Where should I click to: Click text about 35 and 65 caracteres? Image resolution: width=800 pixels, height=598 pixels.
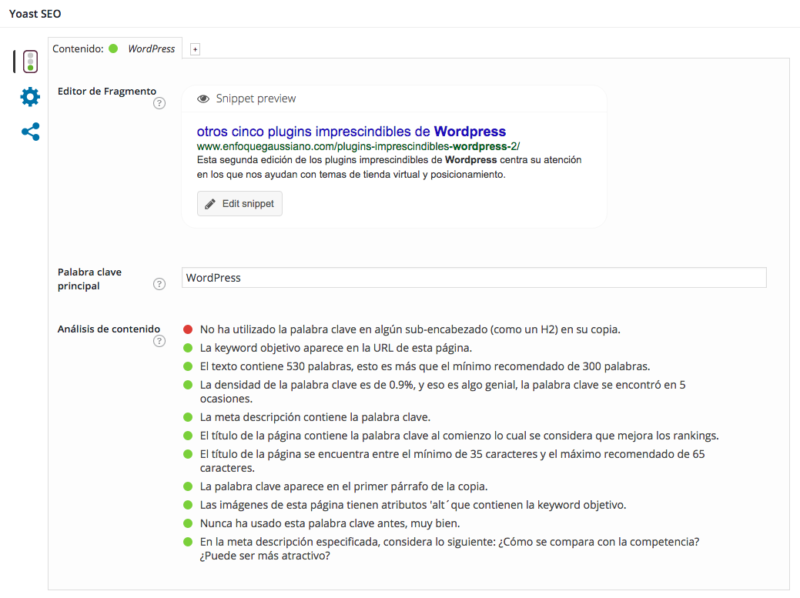point(453,461)
